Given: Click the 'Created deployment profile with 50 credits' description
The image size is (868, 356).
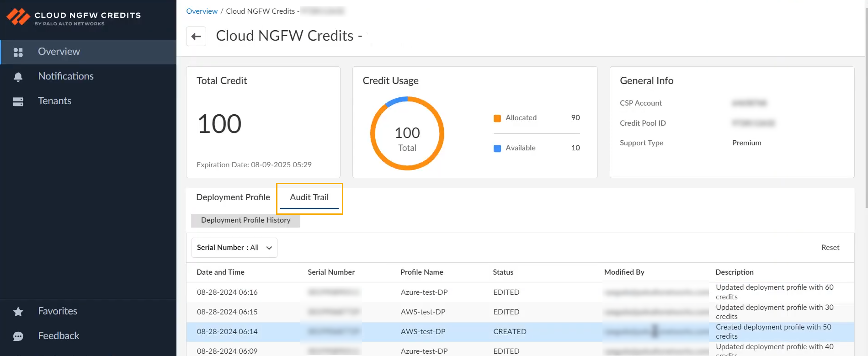Looking at the screenshot, I should [773, 332].
